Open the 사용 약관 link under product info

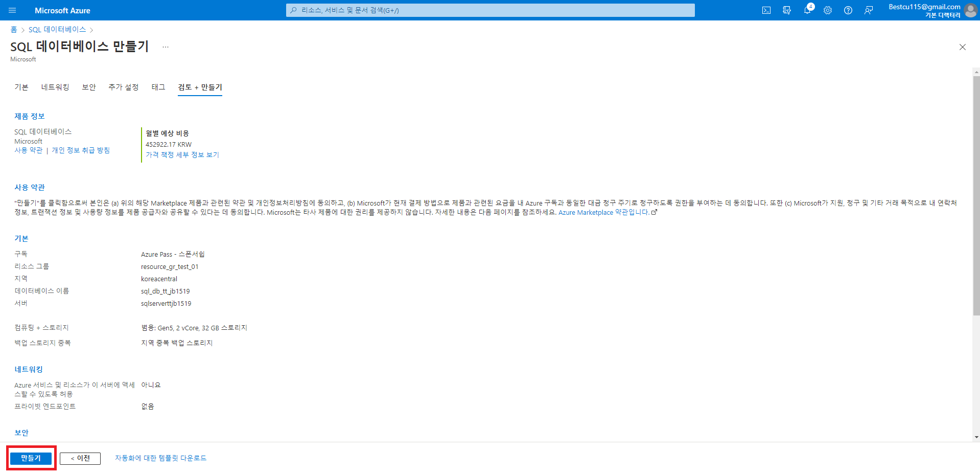click(29, 150)
